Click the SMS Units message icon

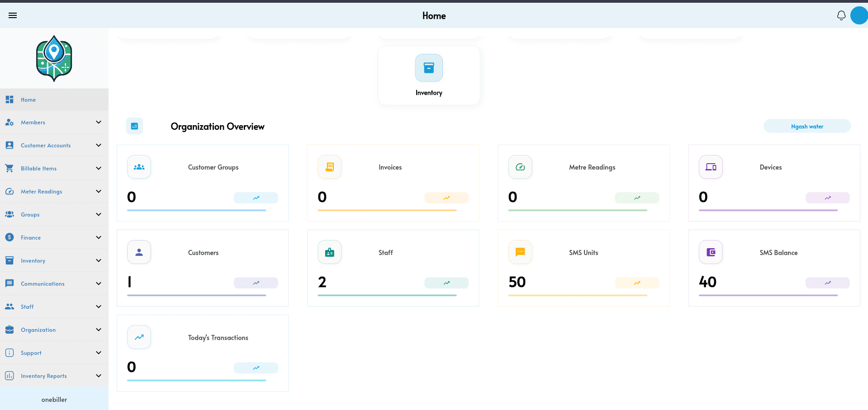pyautogui.click(x=520, y=252)
